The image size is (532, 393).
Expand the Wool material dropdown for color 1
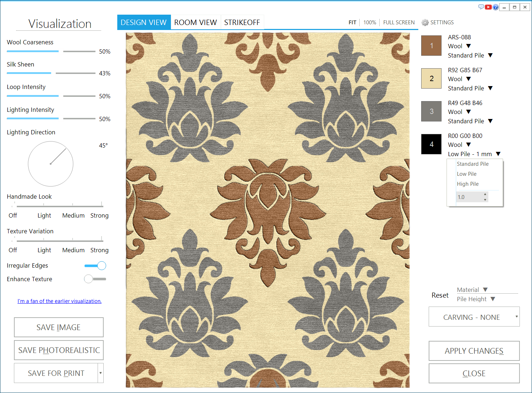click(468, 46)
